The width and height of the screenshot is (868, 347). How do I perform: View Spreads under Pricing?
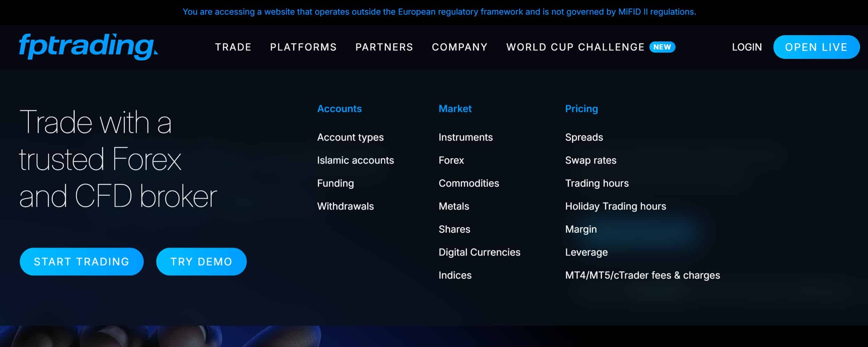click(x=584, y=137)
